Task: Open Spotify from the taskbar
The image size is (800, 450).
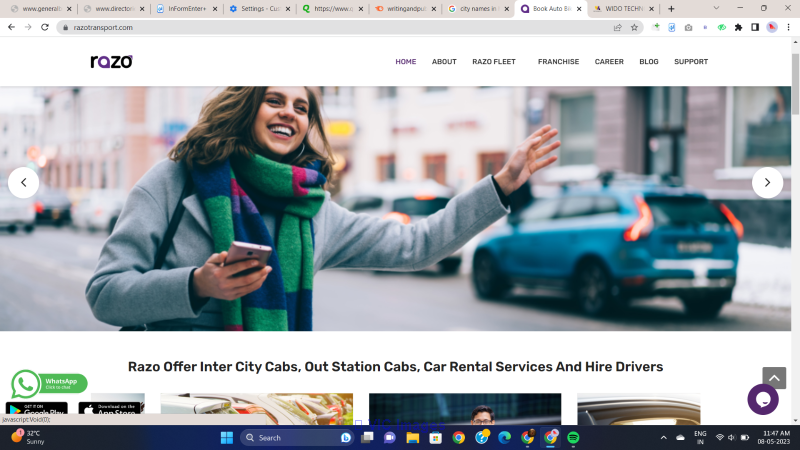Action: click(x=573, y=438)
